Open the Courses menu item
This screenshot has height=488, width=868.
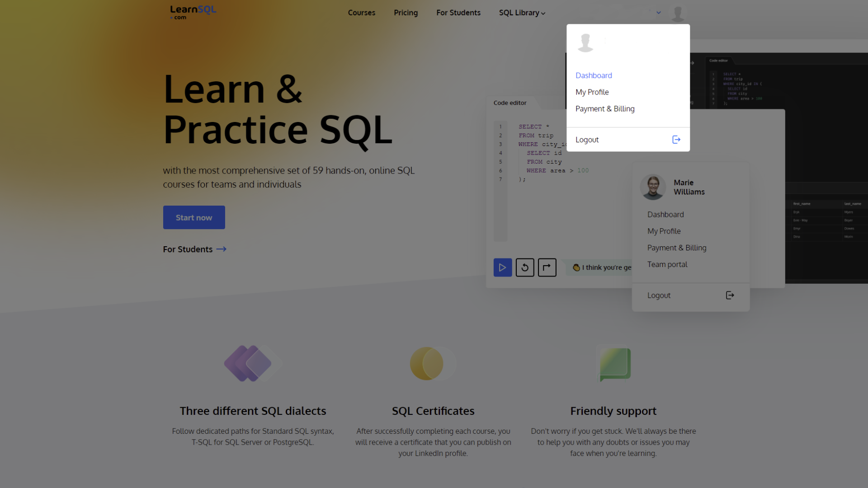(x=361, y=13)
